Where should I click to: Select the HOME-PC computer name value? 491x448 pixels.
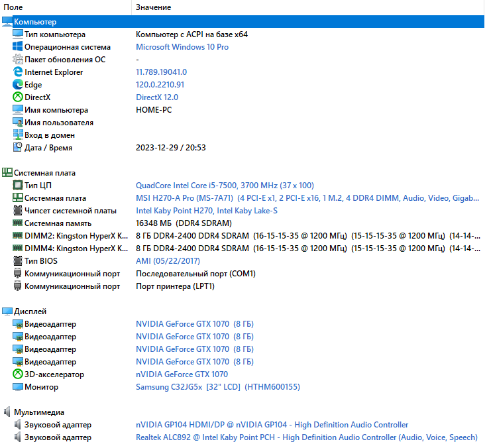[x=154, y=110]
